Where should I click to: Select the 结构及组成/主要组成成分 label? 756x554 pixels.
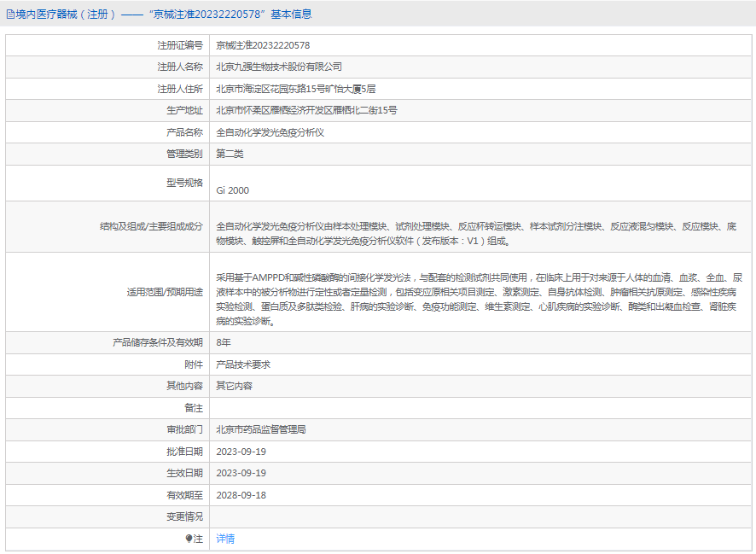[151, 226]
